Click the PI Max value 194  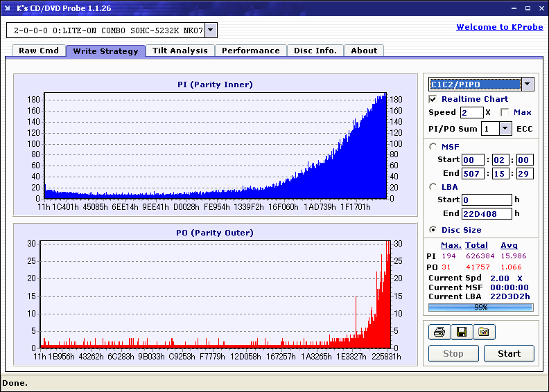[x=448, y=256]
